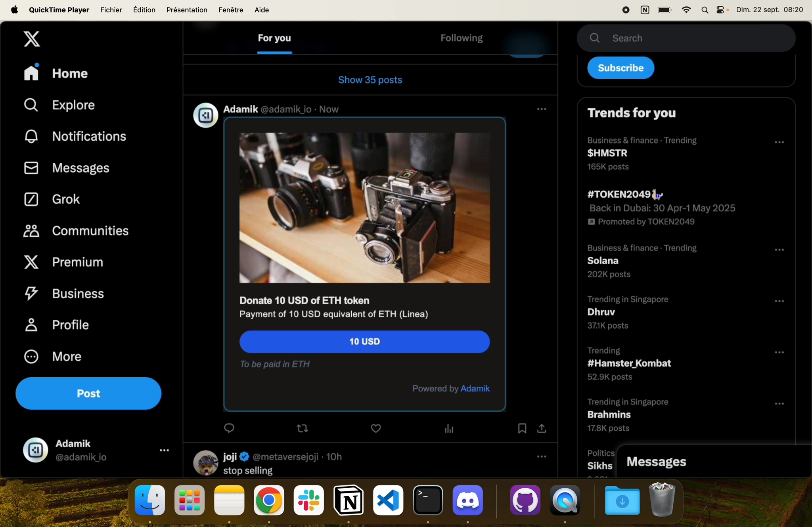Viewport: 812px width, 527px height.
Task: Open the Fenêtre menu
Action: click(231, 10)
